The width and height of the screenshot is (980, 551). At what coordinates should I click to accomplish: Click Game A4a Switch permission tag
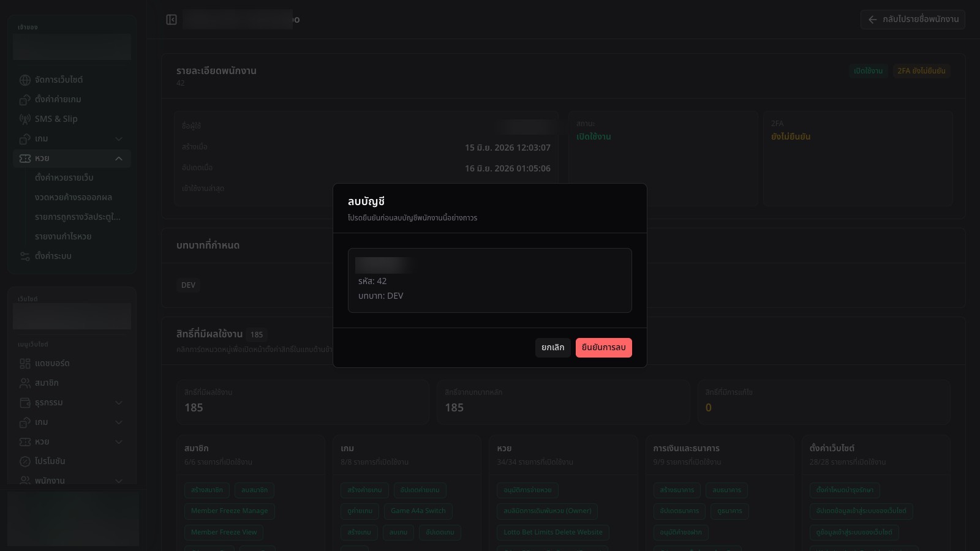tap(418, 511)
